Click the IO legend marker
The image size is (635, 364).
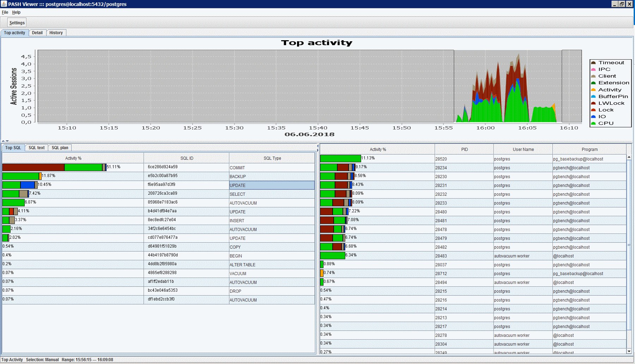(593, 117)
